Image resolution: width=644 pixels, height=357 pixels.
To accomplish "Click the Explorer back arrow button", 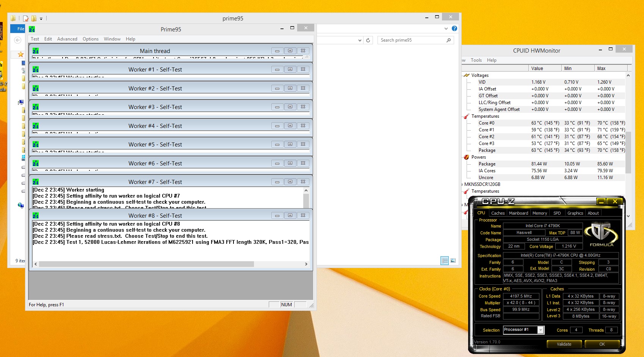I will point(17,40).
